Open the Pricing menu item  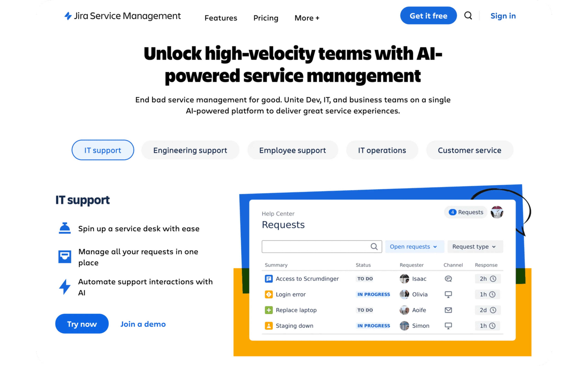(266, 18)
